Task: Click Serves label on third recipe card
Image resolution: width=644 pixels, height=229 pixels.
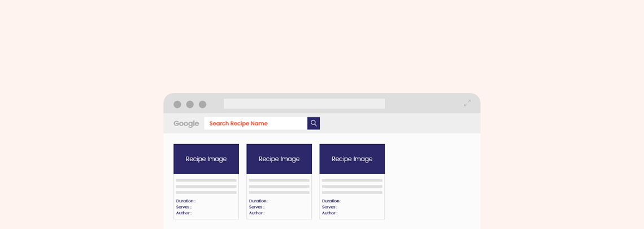Action: pyautogui.click(x=329, y=207)
